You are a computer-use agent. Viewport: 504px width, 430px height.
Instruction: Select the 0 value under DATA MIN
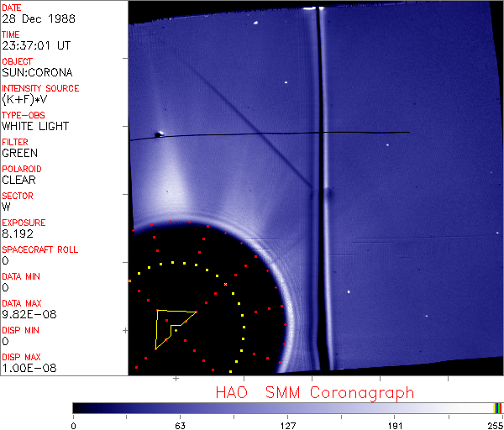click(5, 287)
